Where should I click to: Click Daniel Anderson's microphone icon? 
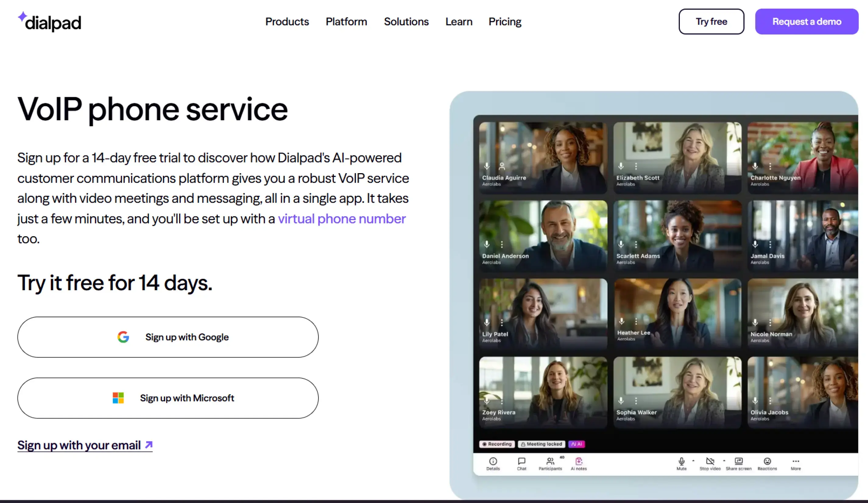[x=487, y=244]
